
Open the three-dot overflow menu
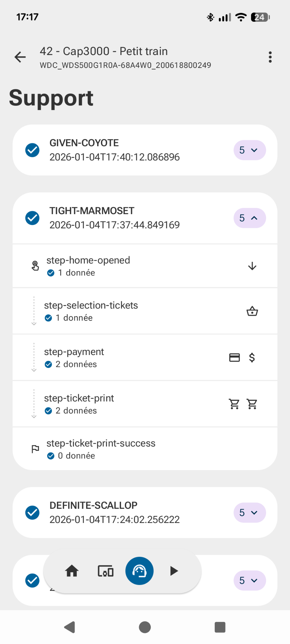pyautogui.click(x=270, y=57)
